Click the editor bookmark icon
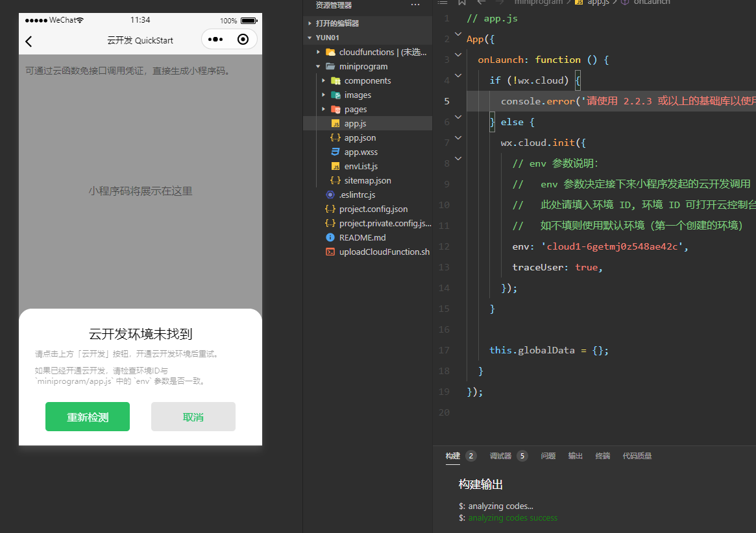The image size is (756, 533). point(462,3)
